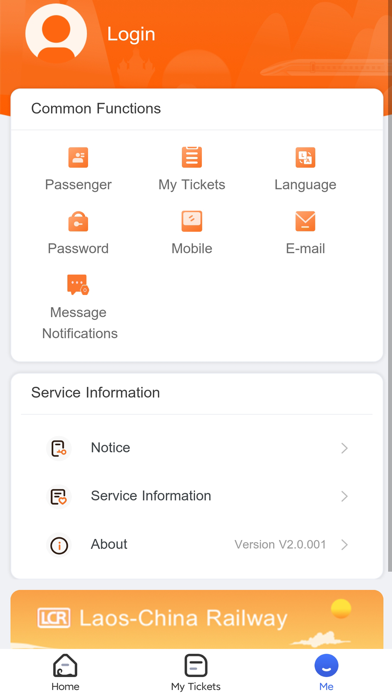
Task: Click the Service Information section heading
Action: click(x=95, y=393)
